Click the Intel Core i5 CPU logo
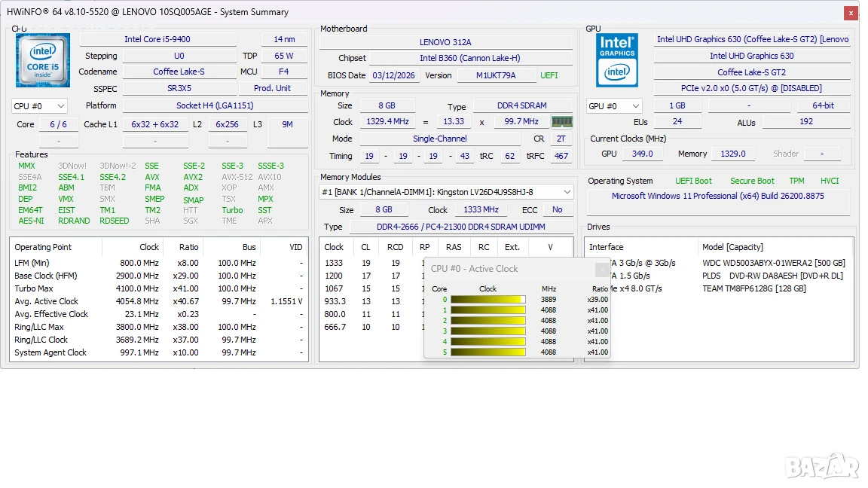This screenshot has height=488, width=868. pyautogui.click(x=43, y=60)
